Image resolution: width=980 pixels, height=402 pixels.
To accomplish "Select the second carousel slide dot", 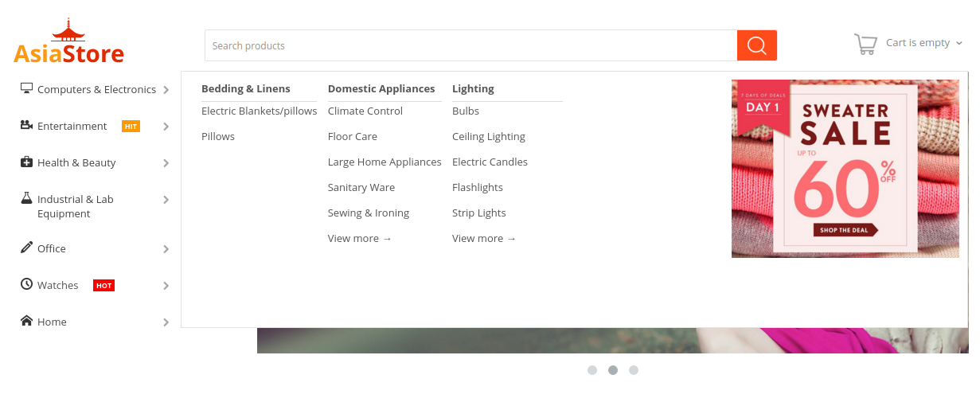I will [613, 370].
